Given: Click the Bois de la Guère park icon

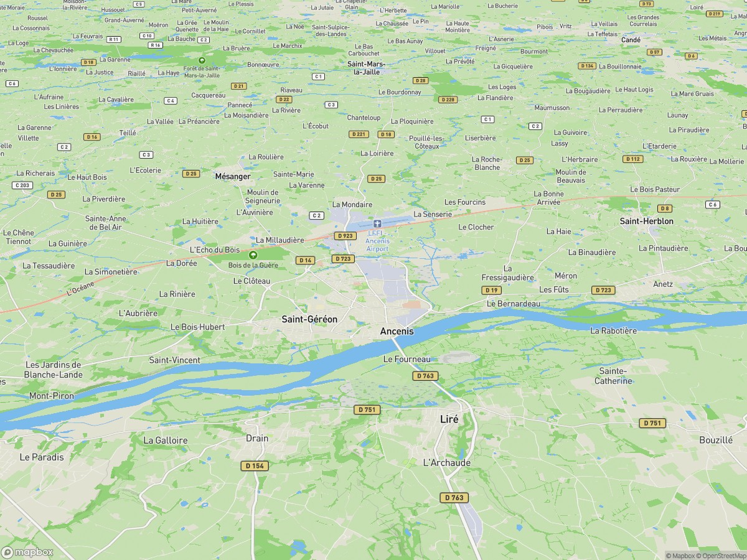Looking at the screenshot, I should click(252, 255).
